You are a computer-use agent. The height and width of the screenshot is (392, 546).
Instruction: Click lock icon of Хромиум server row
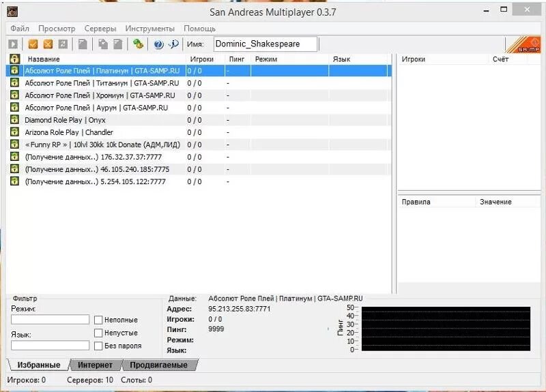click(14, 95)
